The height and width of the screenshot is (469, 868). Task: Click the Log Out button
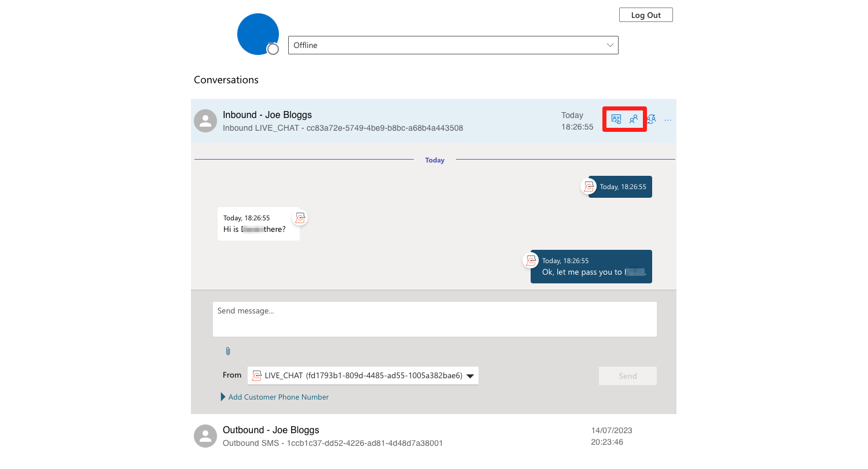[645, 15]
